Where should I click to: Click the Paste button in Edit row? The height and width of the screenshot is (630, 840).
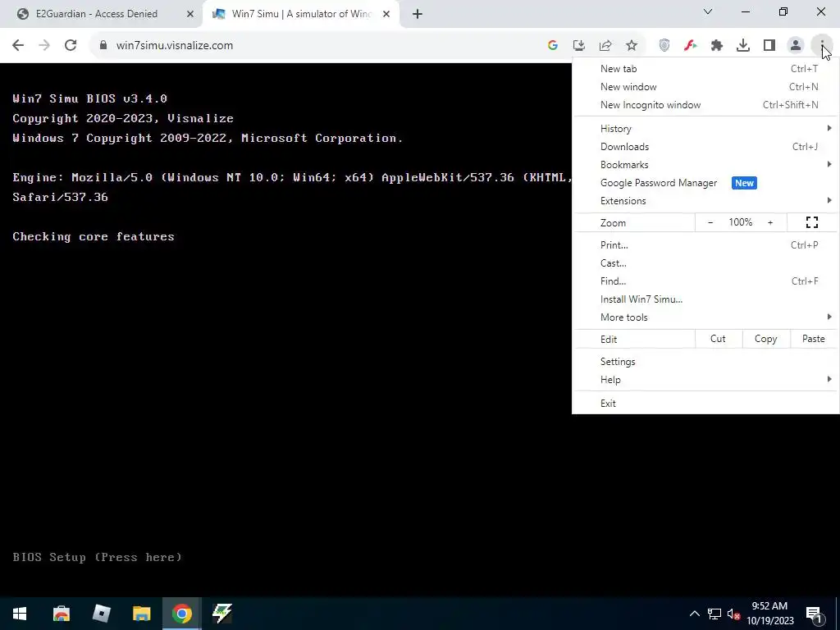(813, 339)
